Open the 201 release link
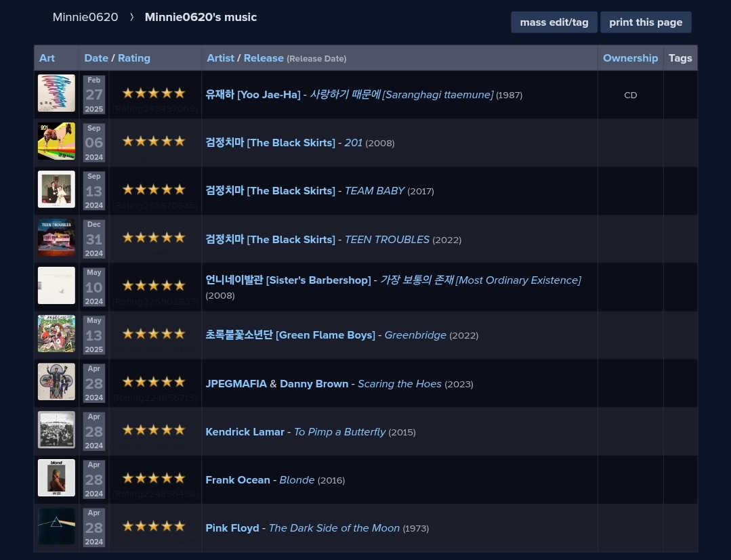 pos(354,143)
